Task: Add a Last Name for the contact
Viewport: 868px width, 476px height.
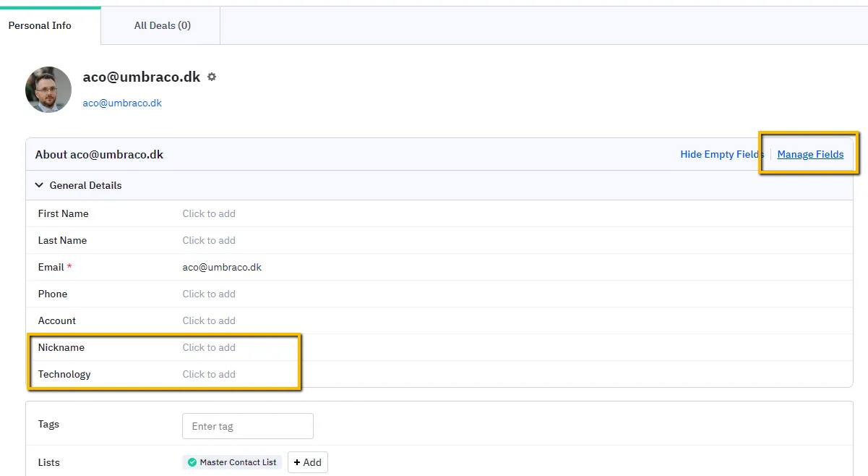Action: [209, 240]
